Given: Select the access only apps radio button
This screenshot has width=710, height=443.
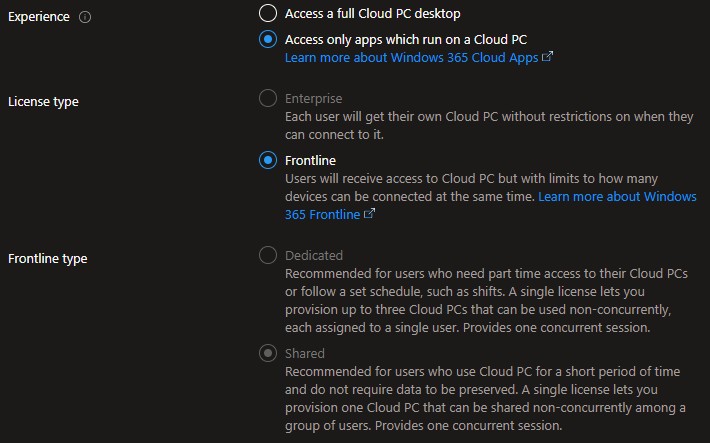Looking at the screenshot, I should (x=267, y=39).
